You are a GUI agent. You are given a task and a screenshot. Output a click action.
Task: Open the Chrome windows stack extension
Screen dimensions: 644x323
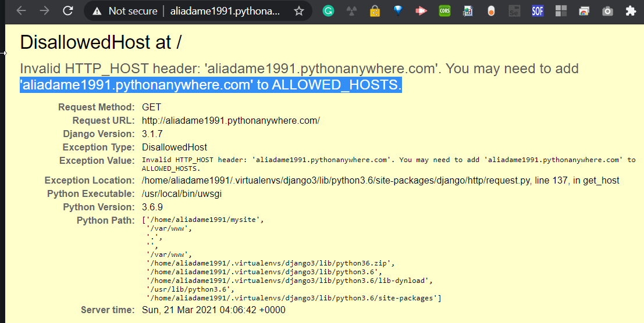[584, 11]
